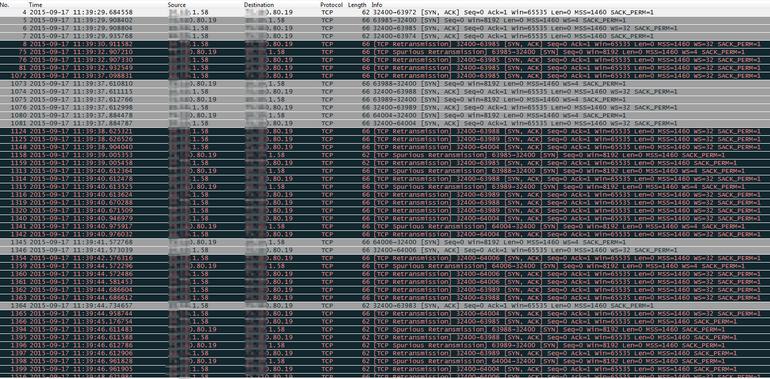Viewport: 770px width, 379px height.
Task: Select packet 5 from port 63985 SYN
Action: point(385,20)
